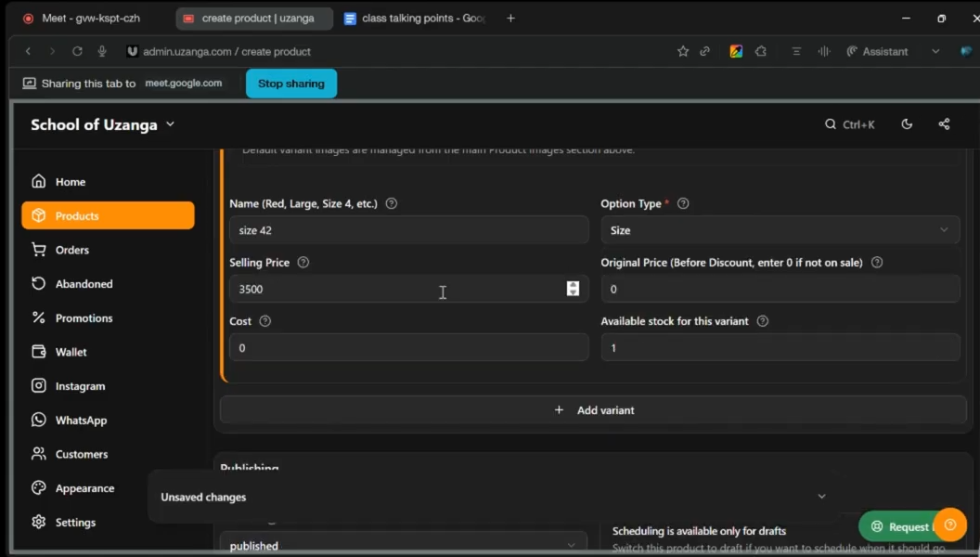This screenshot has height=557, width=980.
Task: Click help icon next to Selling Price
Action: [303, 263]
